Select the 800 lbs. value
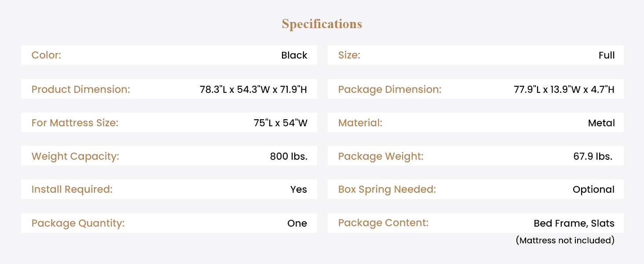Screen dimensions: 644x264 click(289, 156)
